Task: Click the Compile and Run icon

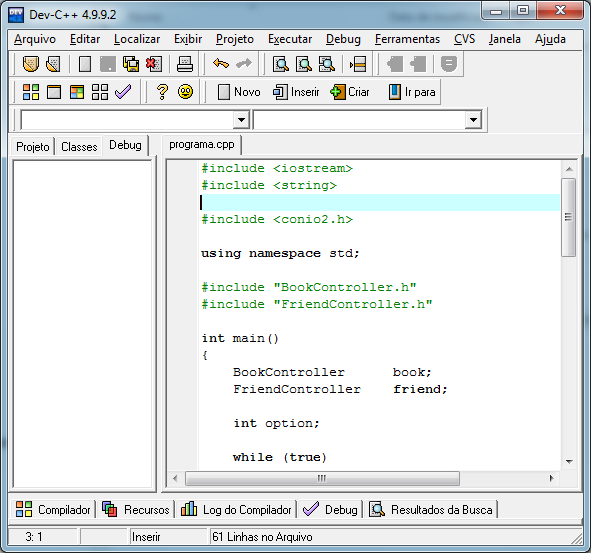Action: click(77, 92)
